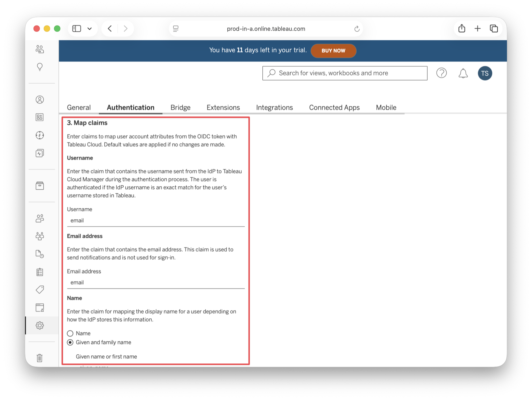Screen dimensions: 532x400
Task: Open the Schedules icon showing page with clock
Action: click(40, 254)
